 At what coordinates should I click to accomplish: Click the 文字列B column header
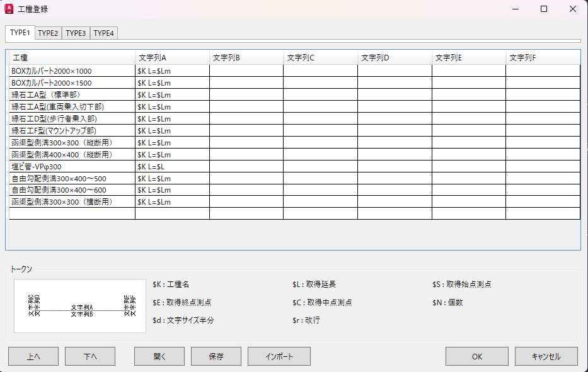click(246, 58)
